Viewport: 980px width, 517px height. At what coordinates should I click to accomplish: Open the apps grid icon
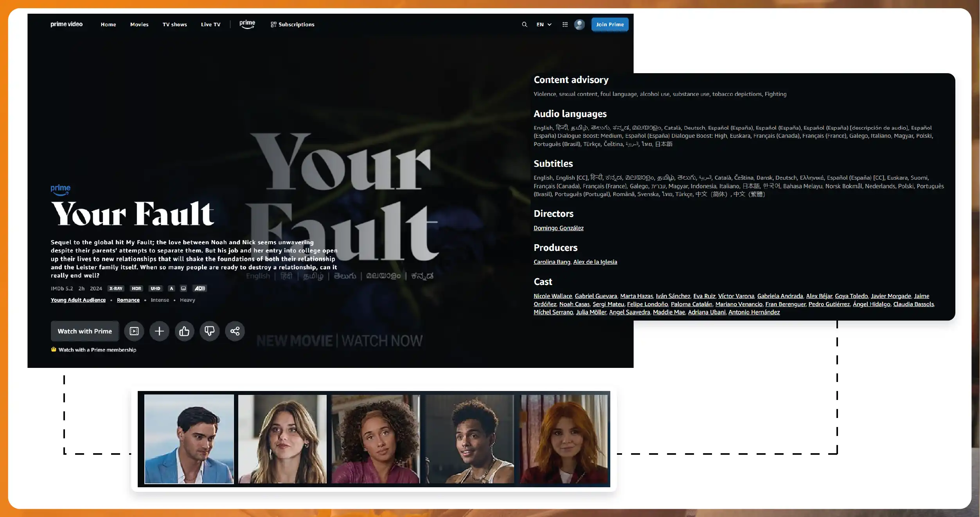coord(565,24)
